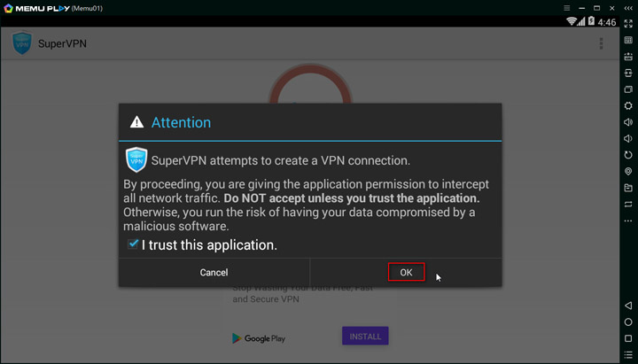Click the APK install icon in sidebar

628,57
